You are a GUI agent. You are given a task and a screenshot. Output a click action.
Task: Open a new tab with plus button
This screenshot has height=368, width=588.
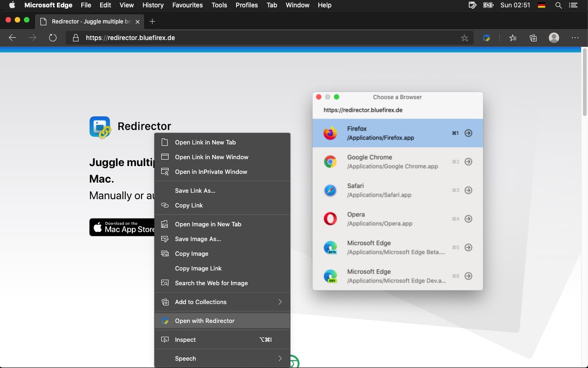coord(153,22)
